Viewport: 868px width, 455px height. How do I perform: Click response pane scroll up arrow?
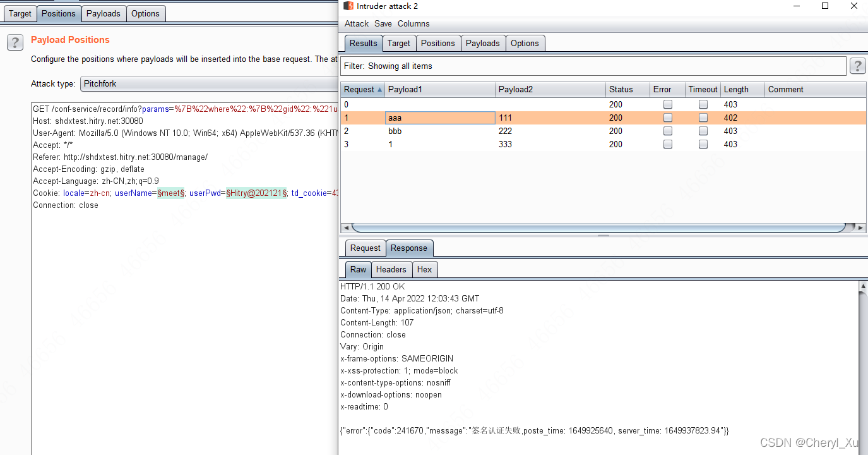[x=862, y=287]
